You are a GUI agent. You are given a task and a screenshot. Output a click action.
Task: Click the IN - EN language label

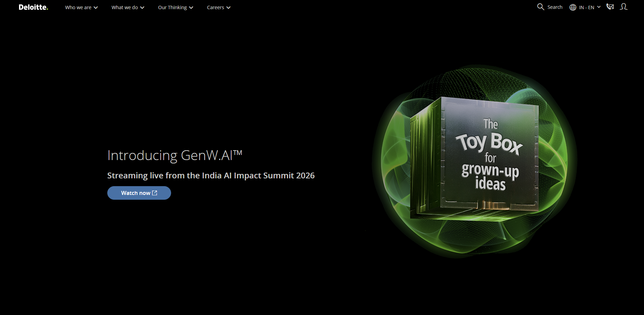pyautogui.click(x=587, y=7)
